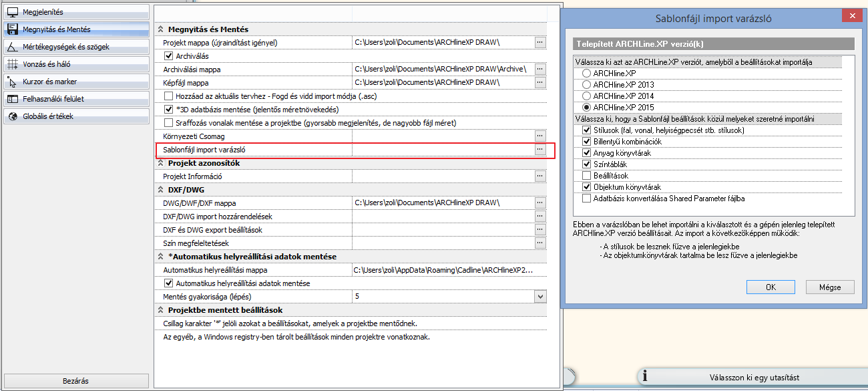Click the cursor icon beside Kurzor és marker
This screenshot has width=868, height=391.
[x=12, y=82]
